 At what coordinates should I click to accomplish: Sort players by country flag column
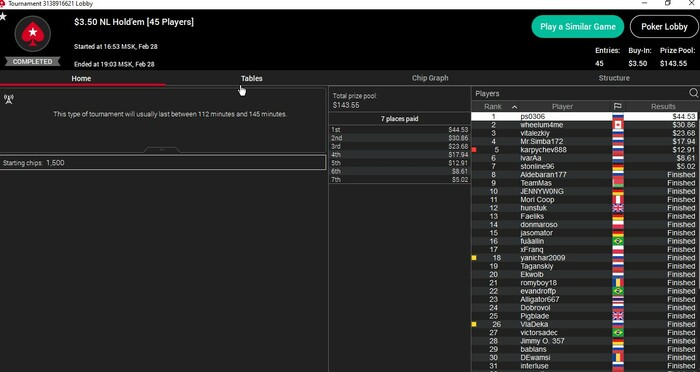click(x=618, y=106)
